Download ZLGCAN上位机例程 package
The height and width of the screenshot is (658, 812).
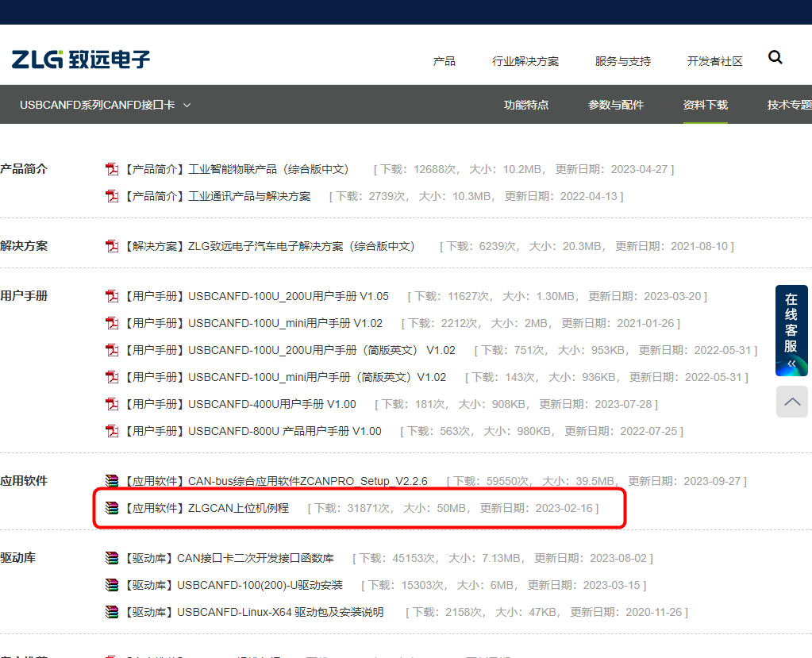pyautogui.click(x=206, y=508)
